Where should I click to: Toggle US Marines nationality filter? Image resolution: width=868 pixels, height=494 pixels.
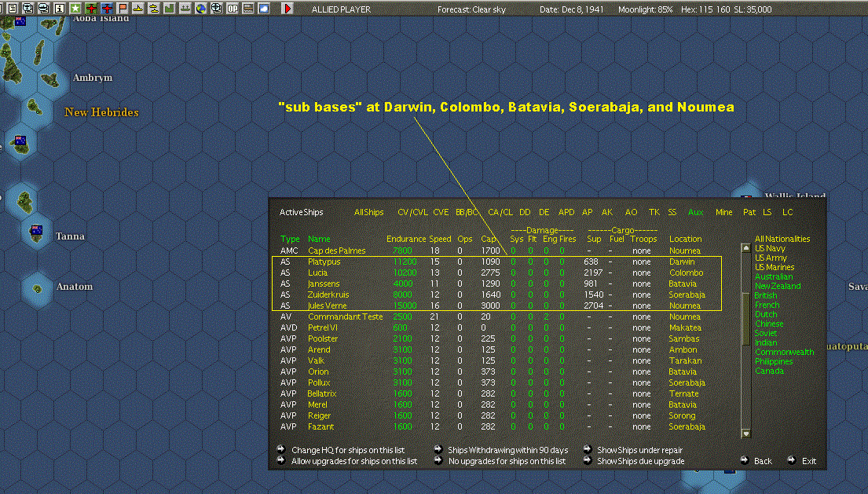point(775,267)
